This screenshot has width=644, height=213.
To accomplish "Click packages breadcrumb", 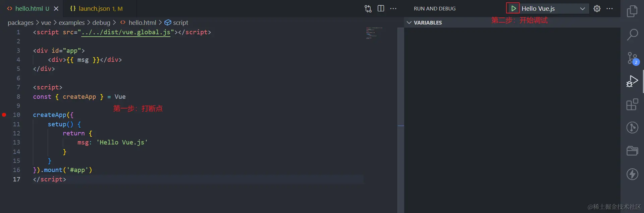I will tap(20, 23).
